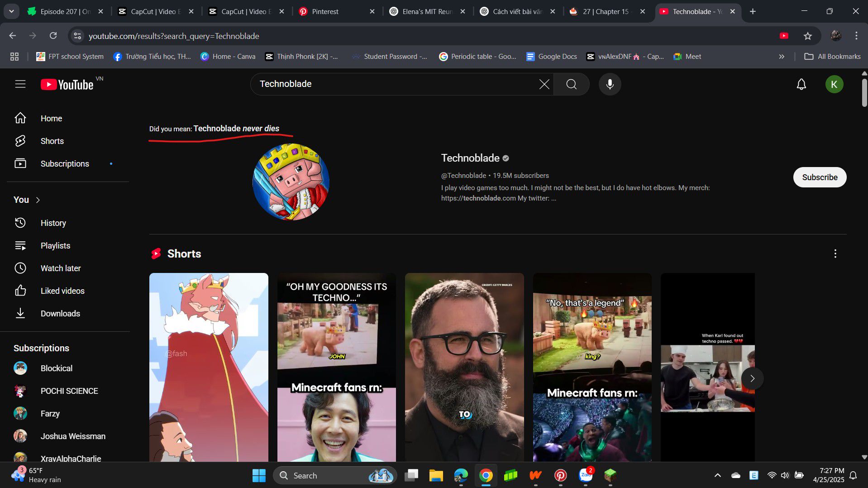This screenshot has height=488, width=868.
Task: Open All Bookmarks folder
Action: coord(832,57)
